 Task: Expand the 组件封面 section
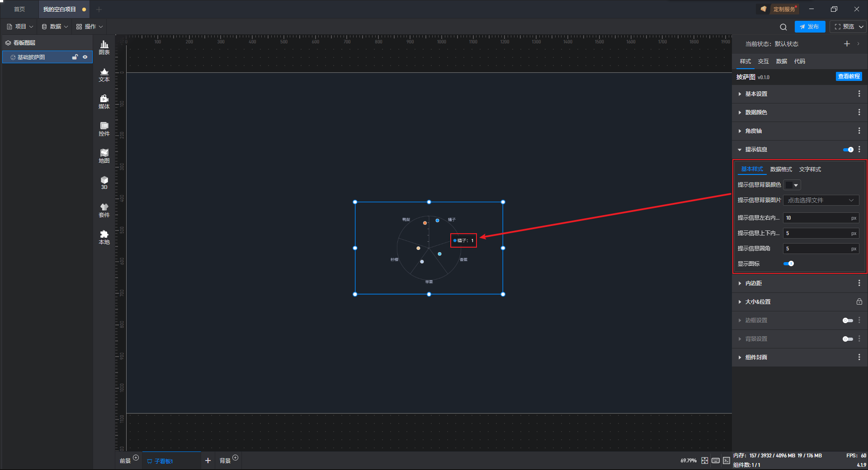point(740,357)
